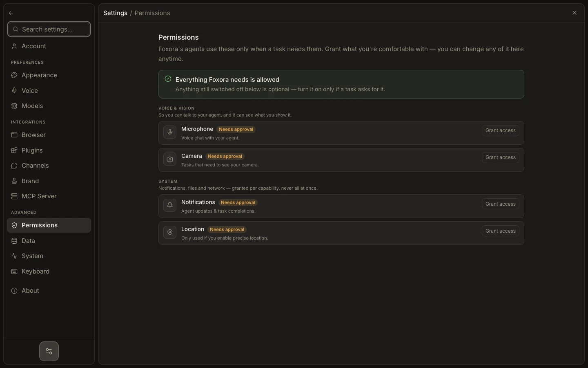The width and height of the screenshot is (588, 368).
Task: Click the Keyboard label in sidebar
Action: pyautogui.click(x=36, y=272)
